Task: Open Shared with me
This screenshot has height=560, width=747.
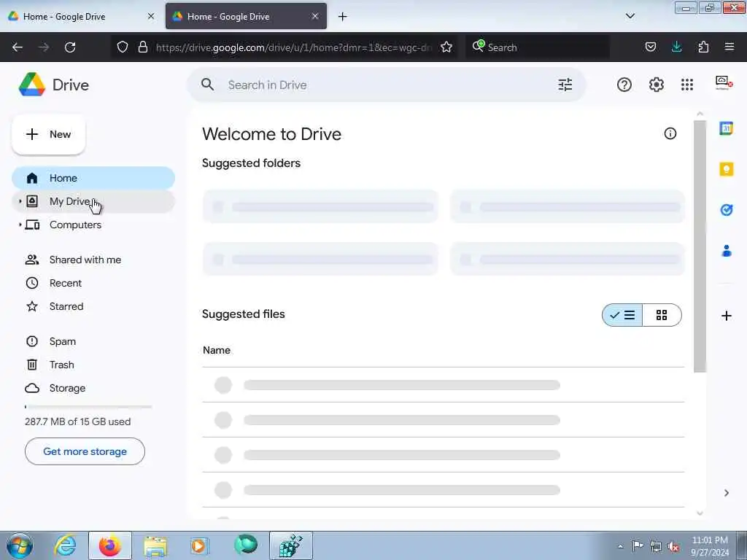Action: coord(93,260)
